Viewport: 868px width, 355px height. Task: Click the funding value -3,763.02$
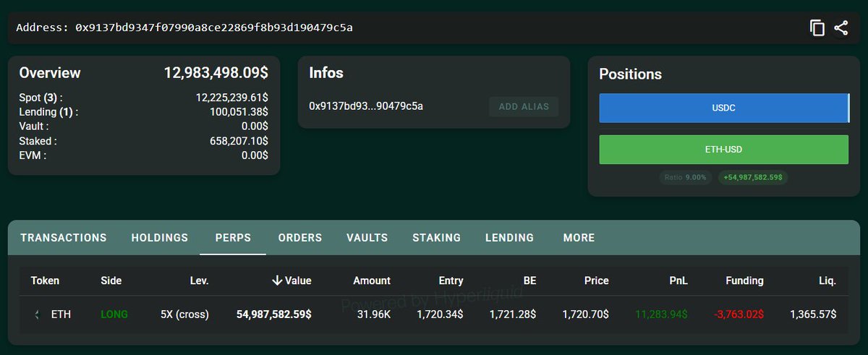[x=738, y=315]
